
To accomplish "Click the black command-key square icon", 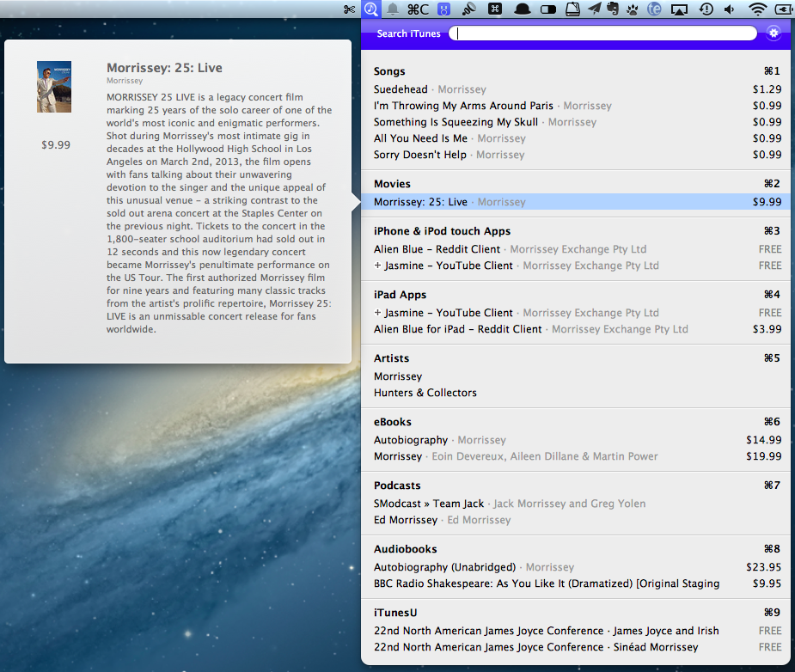I will pos(495,9).
